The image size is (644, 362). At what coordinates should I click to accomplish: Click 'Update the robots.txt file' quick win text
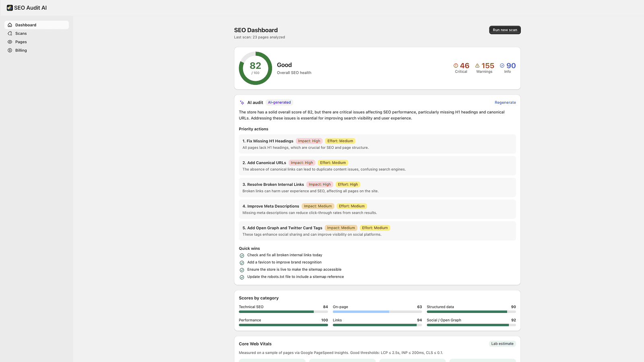click(295, 277)
